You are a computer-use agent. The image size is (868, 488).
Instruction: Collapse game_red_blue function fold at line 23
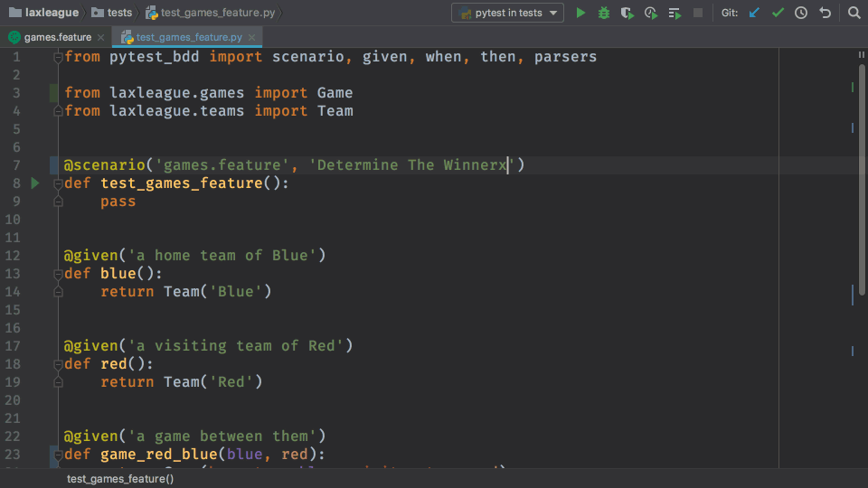(x=58, y=455)
